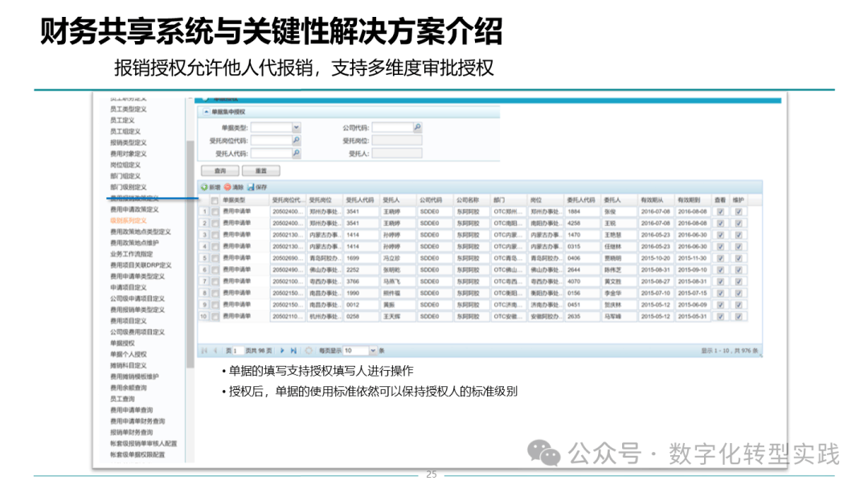
Task: Go to previous page in pager
Action: (215, 351)
